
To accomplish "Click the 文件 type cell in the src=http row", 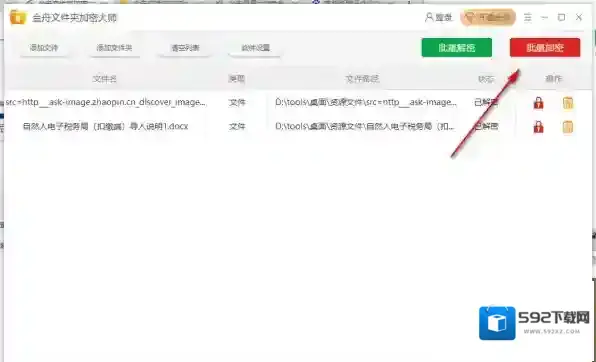I will pyautogui.click(x=237, y=102).
